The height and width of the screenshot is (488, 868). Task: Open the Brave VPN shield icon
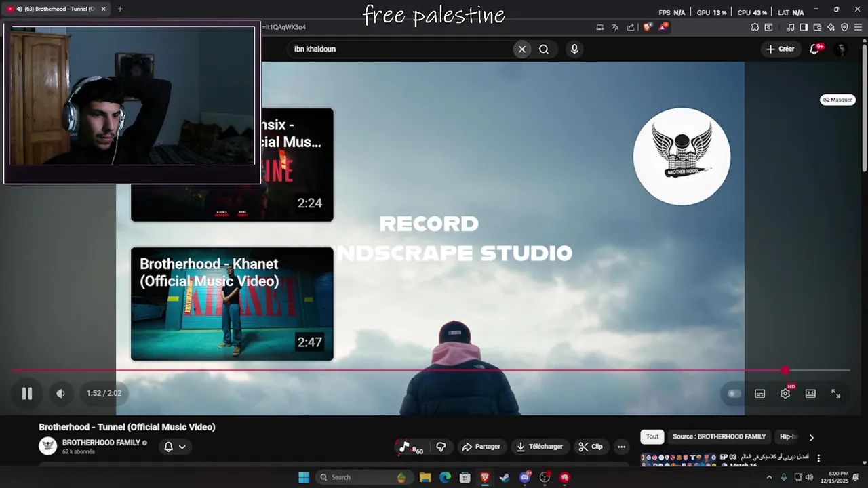pyautogui.click(x=844, y=27)
